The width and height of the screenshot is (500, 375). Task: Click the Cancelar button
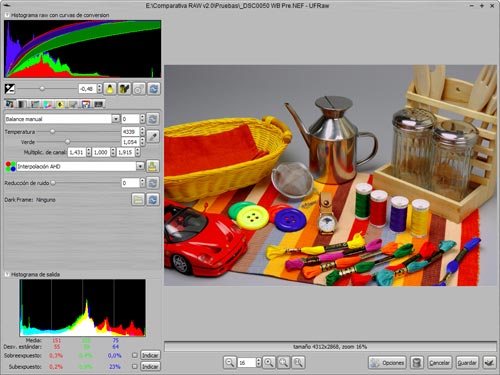(x=439, y=362)
